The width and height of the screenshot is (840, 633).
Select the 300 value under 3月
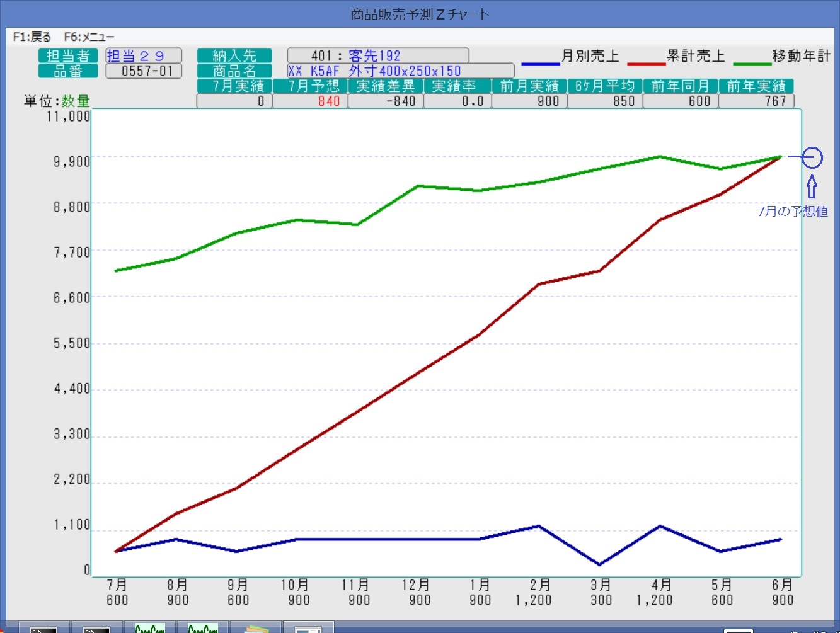click(x=601, y=600)
